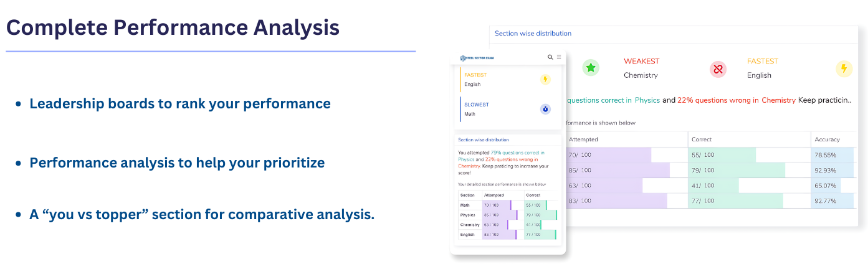Image resolution: width=868 pixels, height=264 pixels.
Task: Click the green Physics link in large summary
Action: tap(647, 100)
